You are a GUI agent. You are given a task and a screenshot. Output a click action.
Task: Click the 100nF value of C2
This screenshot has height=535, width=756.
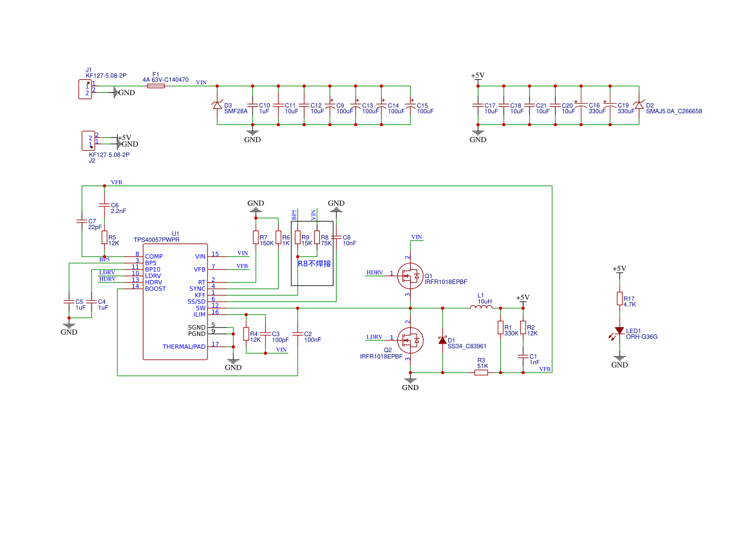pos(312,340)
